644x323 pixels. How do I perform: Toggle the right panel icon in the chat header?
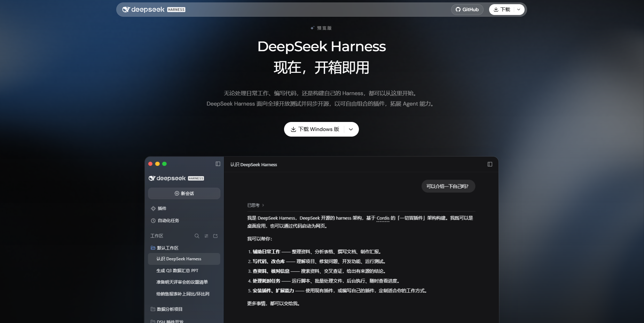pyautogui.click(x=490, y=164)
